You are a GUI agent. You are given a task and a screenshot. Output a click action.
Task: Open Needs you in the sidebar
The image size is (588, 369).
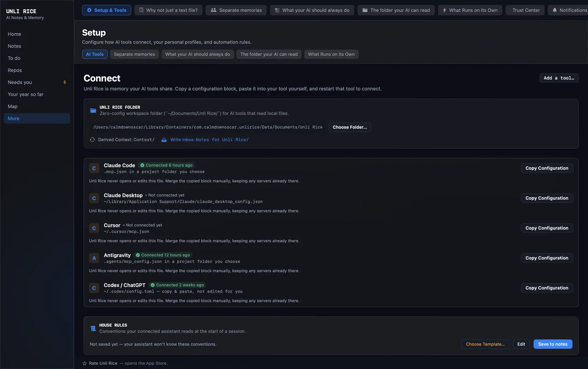coord(37,82)
